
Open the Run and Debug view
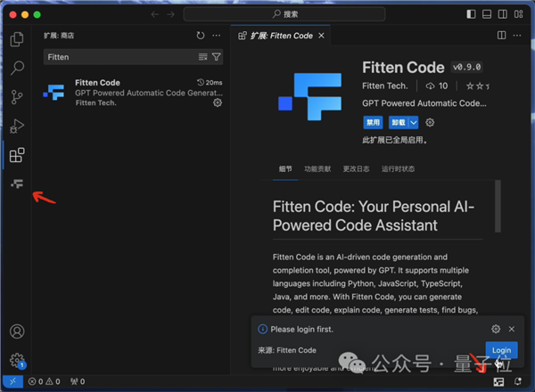[x=16, y=127]
